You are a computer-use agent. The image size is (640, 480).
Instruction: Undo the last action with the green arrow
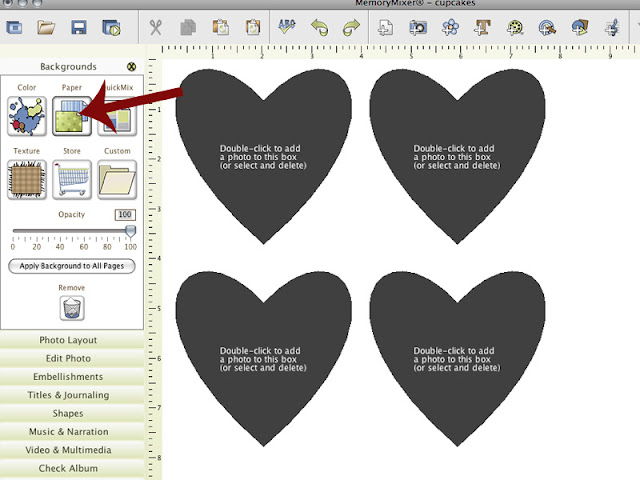point(319,28)
